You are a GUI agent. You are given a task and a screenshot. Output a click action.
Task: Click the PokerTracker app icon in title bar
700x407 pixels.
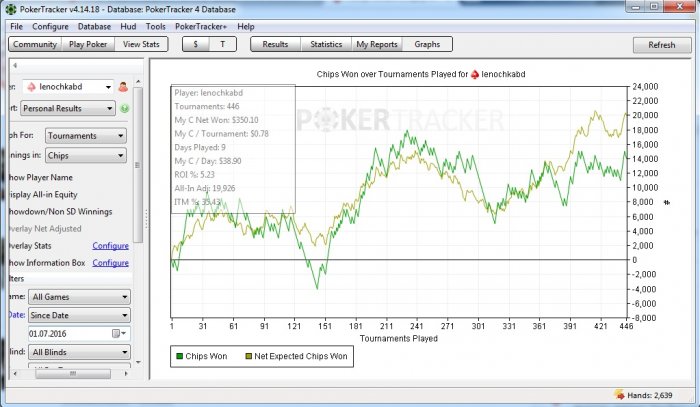pyautogui.click(x=11, y=9)
